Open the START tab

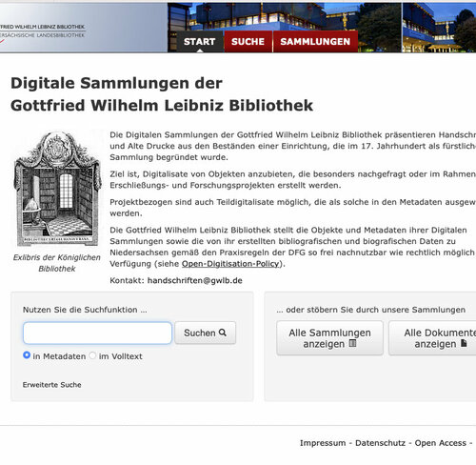199,42
